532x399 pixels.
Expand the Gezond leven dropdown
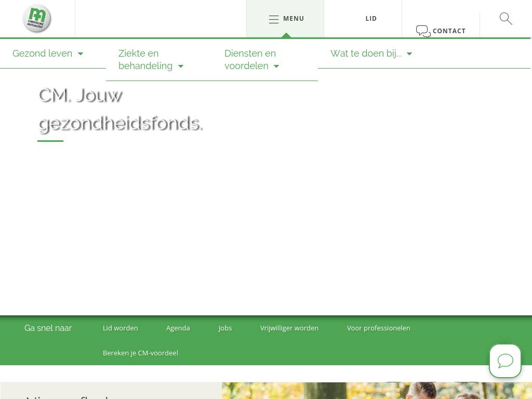pyautogui.click(x=81, y=54)
